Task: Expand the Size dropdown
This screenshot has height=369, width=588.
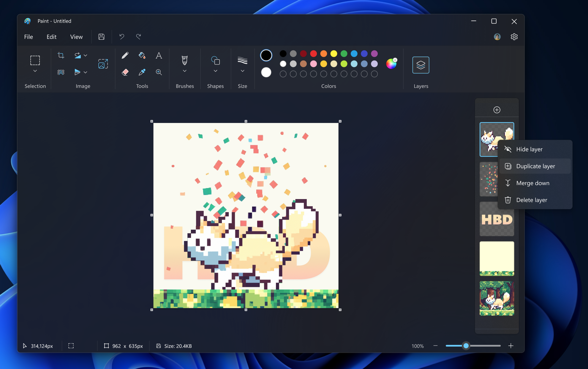Action: (x=243, y=71)
